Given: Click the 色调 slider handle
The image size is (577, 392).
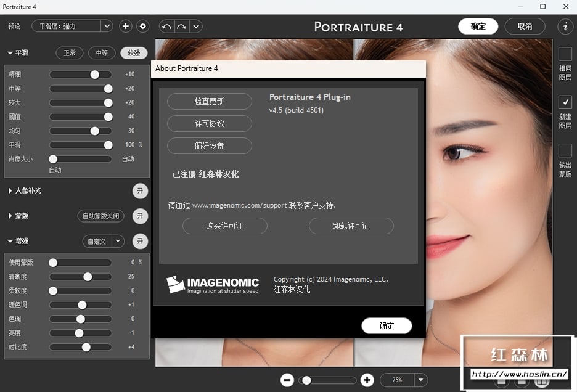Looking at the screenshot, I should point(81,319).
